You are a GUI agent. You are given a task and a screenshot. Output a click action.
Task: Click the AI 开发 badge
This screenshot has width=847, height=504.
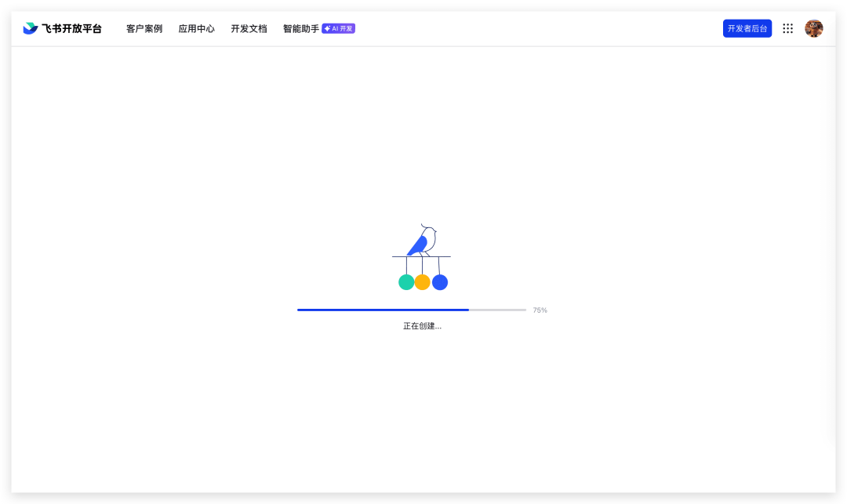pyautogui.click(x=338, y=28)
